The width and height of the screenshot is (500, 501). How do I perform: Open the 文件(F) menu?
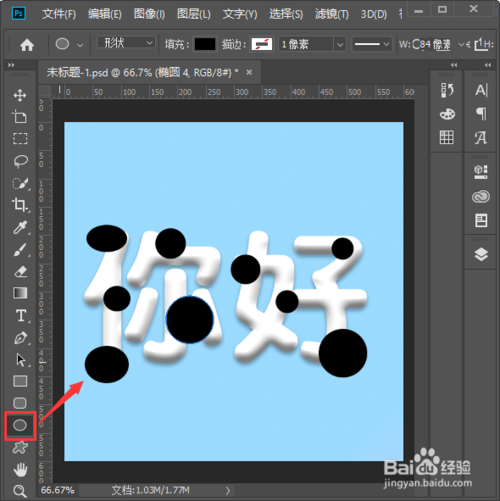pos(59,14)
